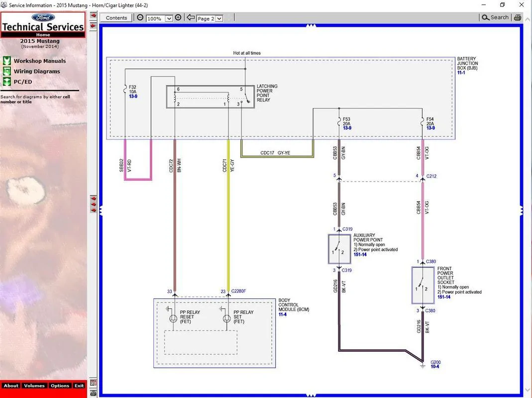Click the C319 label above Auxiliary Power Point

347,229
